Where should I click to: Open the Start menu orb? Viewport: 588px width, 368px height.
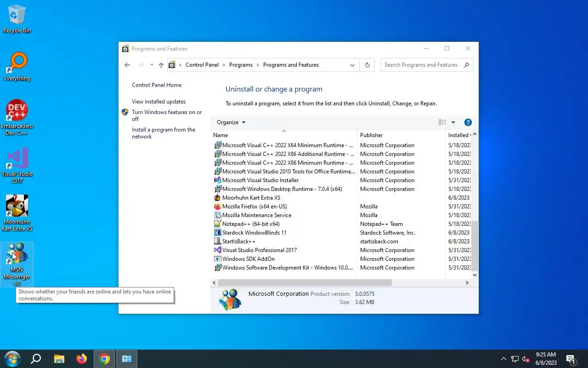click(x=12, y=359)
